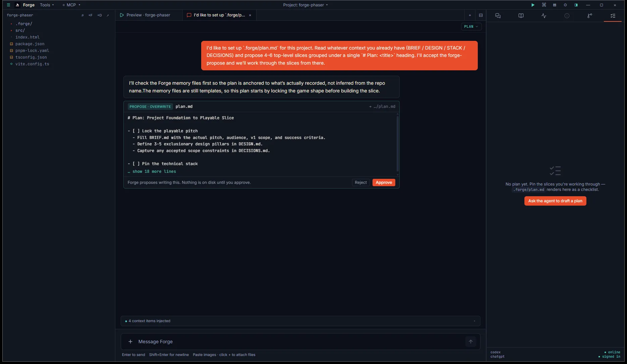The height and width of the screenshot is (364, 627).
Task: Click the "Pin the technical stack" checkbox line
Action: (163, 164)
